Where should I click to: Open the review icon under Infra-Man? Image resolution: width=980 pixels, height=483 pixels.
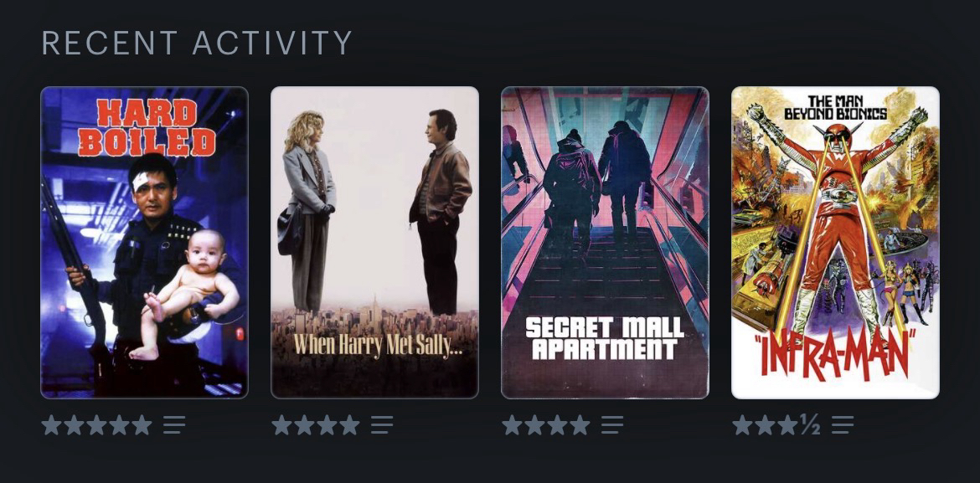click(x=843, y=425)
